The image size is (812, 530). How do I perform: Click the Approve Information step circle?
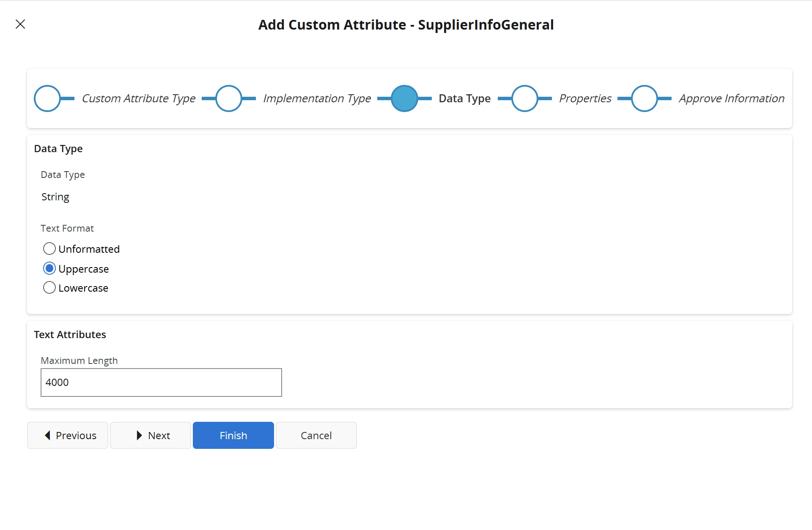pos(645,98)
